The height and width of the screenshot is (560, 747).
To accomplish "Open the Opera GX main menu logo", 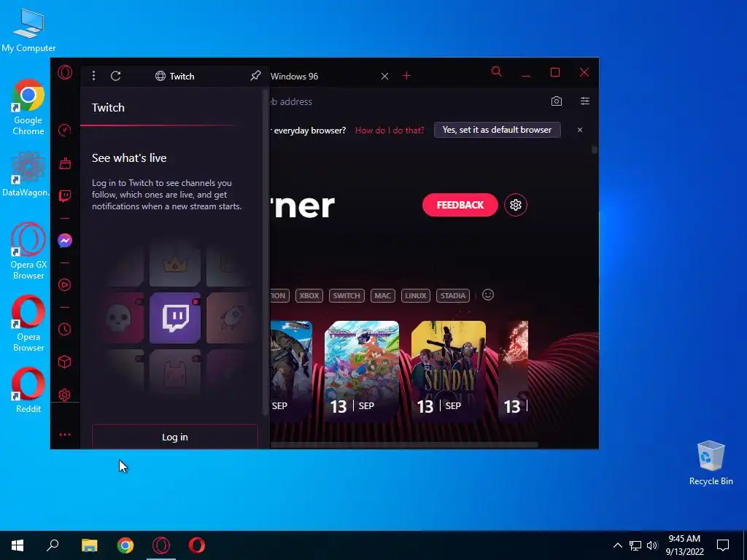I will [x=65, y=72].
